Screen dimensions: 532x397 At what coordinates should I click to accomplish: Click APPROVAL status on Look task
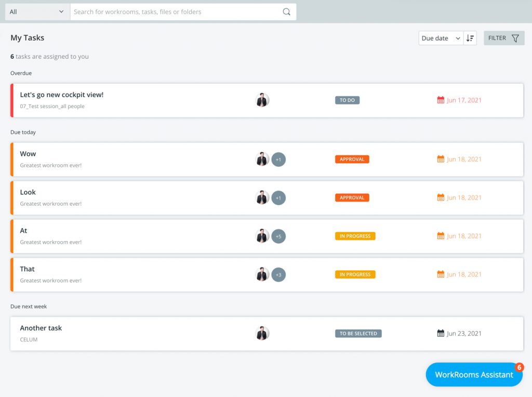click(x=352, y=198)
